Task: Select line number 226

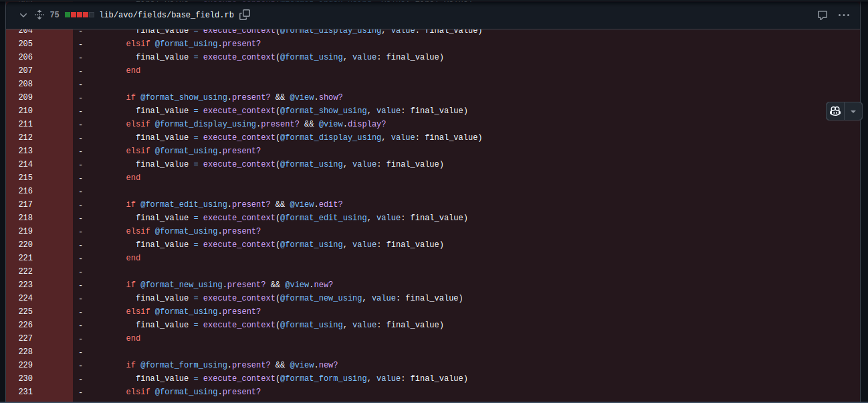Action: pyautogui.click(x=25, y=325)
